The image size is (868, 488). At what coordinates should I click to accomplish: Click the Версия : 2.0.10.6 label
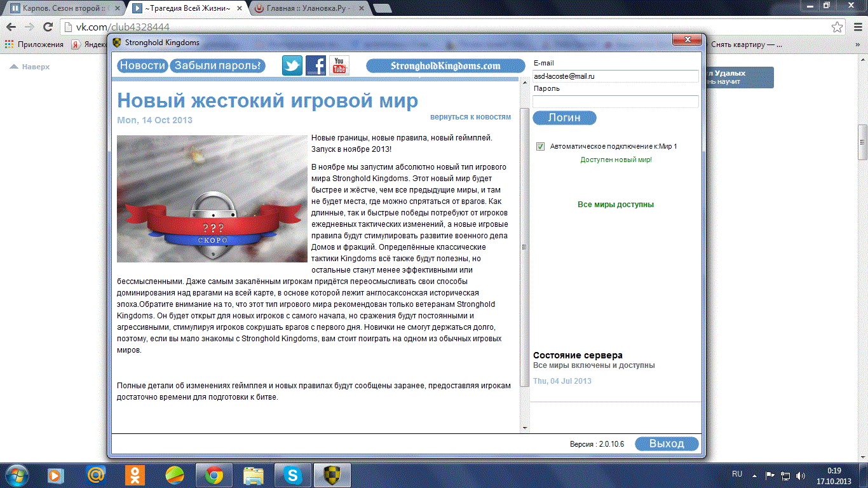[597, 444]
